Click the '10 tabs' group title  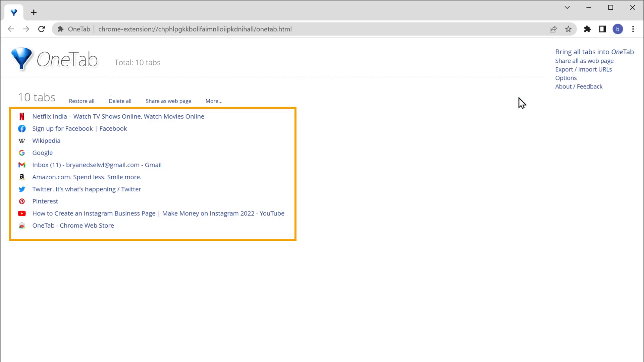click(x=37, y=97)
